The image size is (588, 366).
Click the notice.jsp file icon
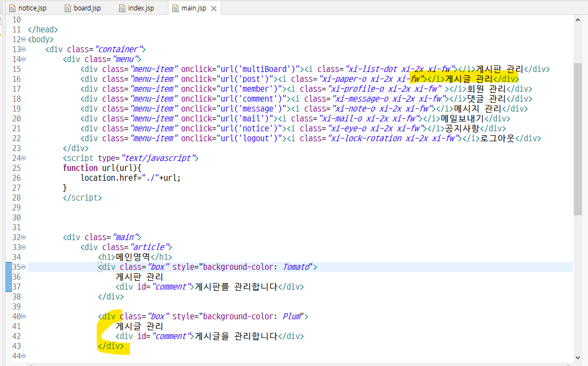click(x=12, y=8)
